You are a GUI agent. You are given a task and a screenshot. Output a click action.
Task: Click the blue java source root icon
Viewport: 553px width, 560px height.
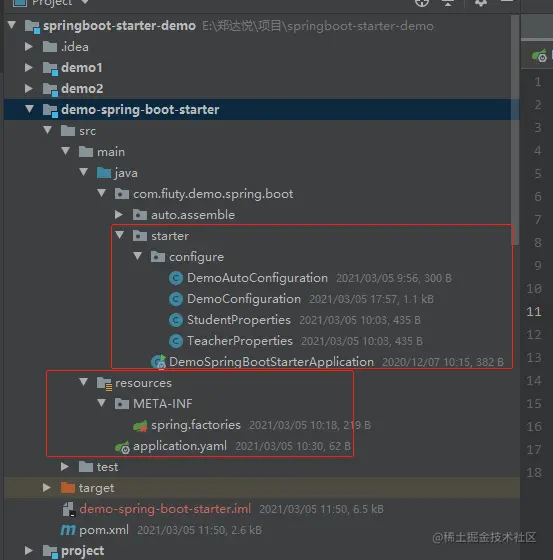[x=104, y=173]
